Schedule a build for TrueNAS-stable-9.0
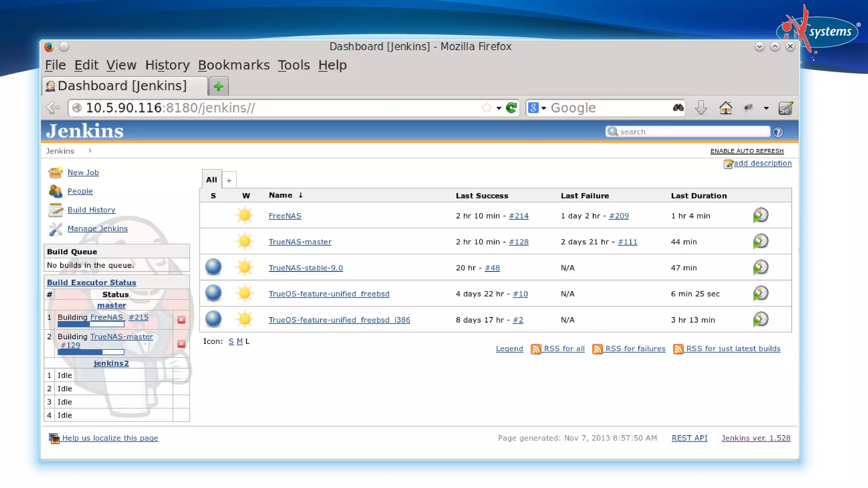 (x=760, y=267)
